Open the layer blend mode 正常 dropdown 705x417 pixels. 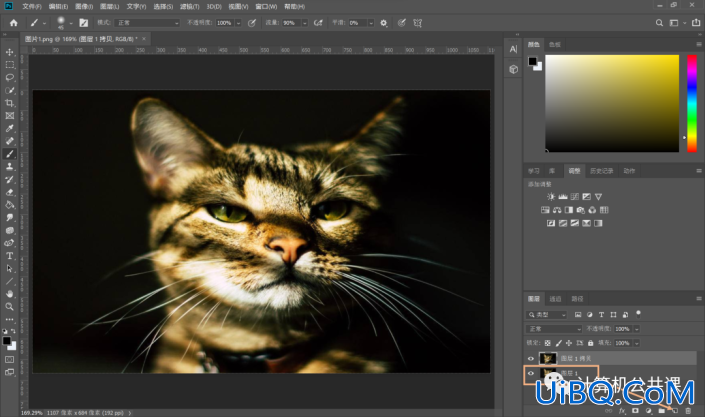[554, 329]
